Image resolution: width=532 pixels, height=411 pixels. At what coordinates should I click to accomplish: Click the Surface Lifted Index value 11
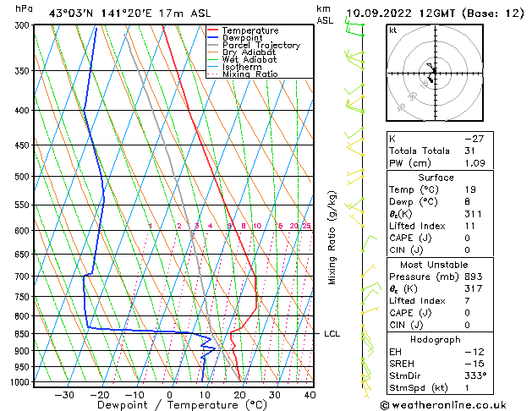pyautogui.click(x=470, y=226)
